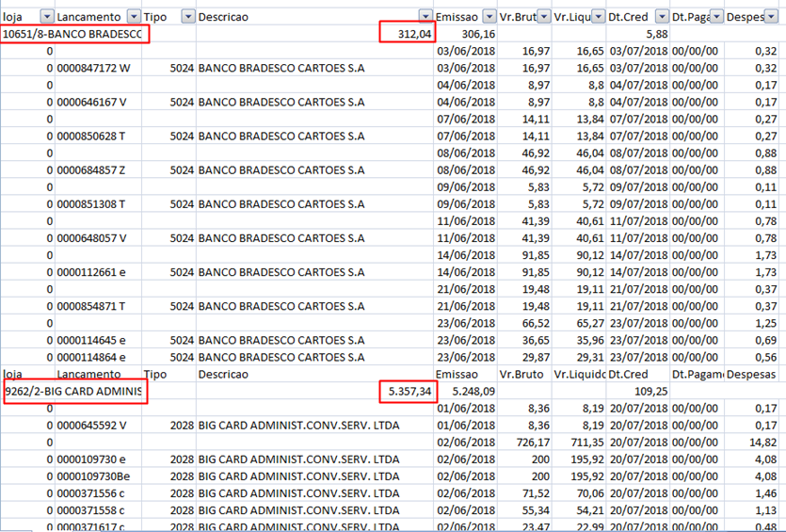Select lancamento cell 0000114864 e
The width and height of the screenshot is (786, 532).
[x=98, y=358]
